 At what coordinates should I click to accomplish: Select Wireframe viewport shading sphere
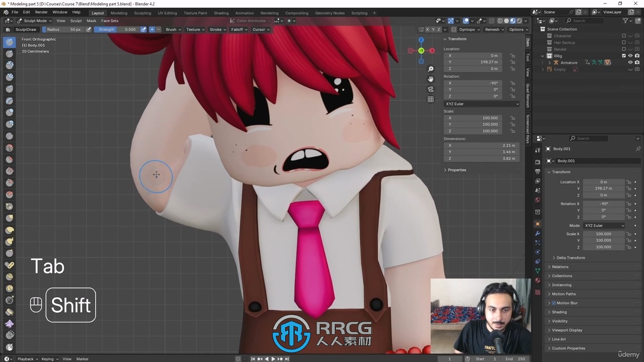[500, 21]
